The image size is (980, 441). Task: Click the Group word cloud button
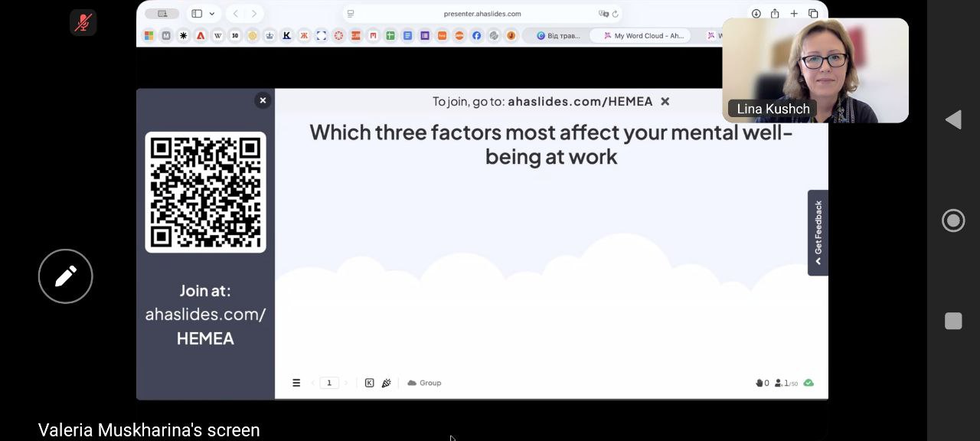coord(424,383)
